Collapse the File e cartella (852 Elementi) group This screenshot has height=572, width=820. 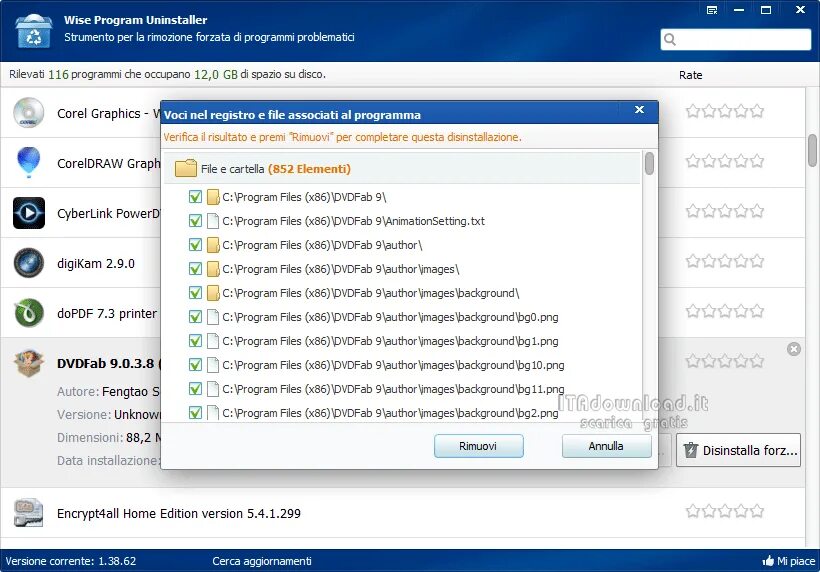(x=402, y=168)
